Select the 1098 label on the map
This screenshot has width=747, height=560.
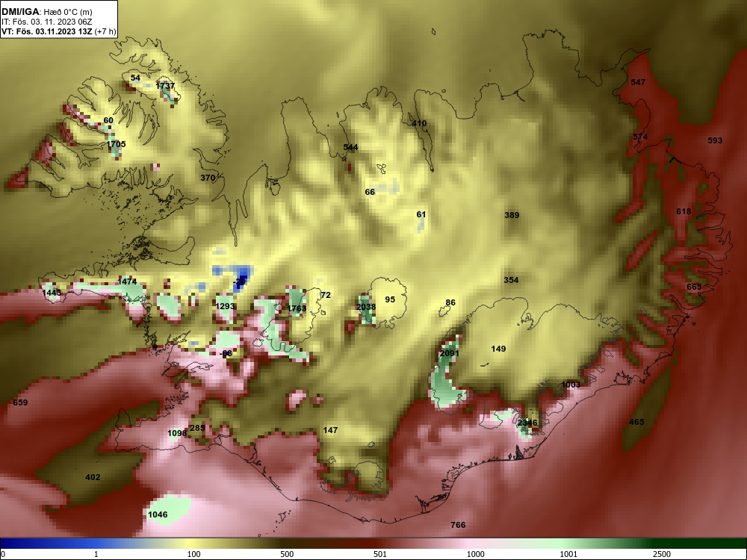tap(177, 433)
